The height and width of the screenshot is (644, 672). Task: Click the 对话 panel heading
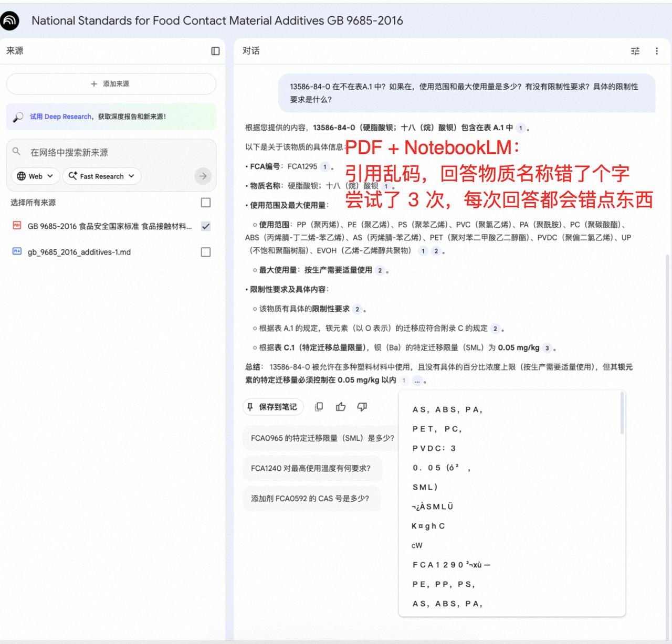pyautogui.click(x=251, y=51)
